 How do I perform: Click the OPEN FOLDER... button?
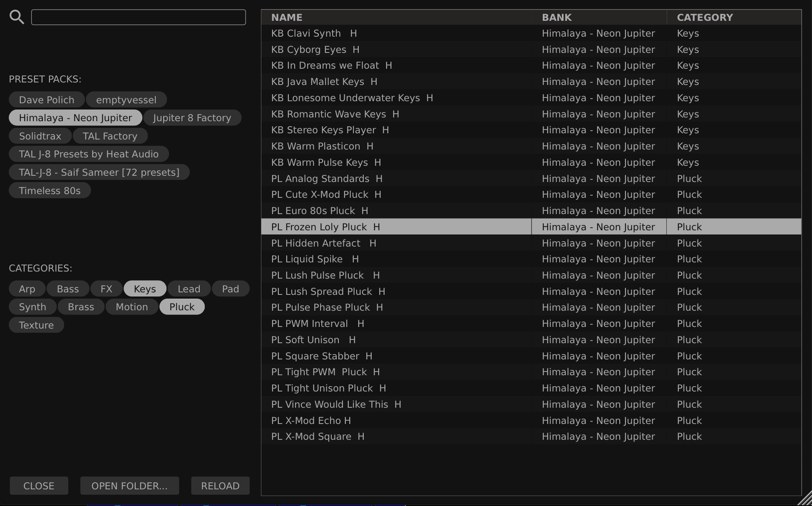pos(129,486)
